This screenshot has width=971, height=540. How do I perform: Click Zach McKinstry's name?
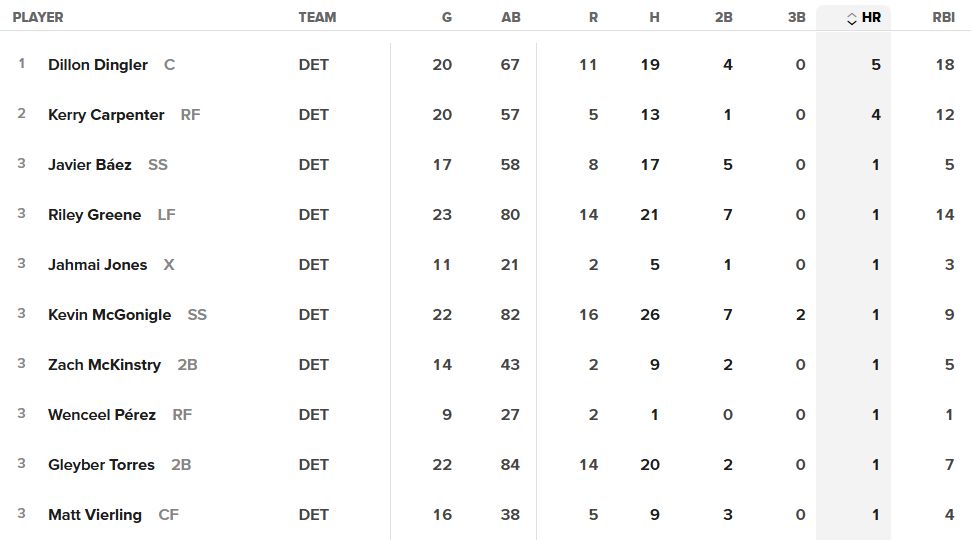[104, 365]
